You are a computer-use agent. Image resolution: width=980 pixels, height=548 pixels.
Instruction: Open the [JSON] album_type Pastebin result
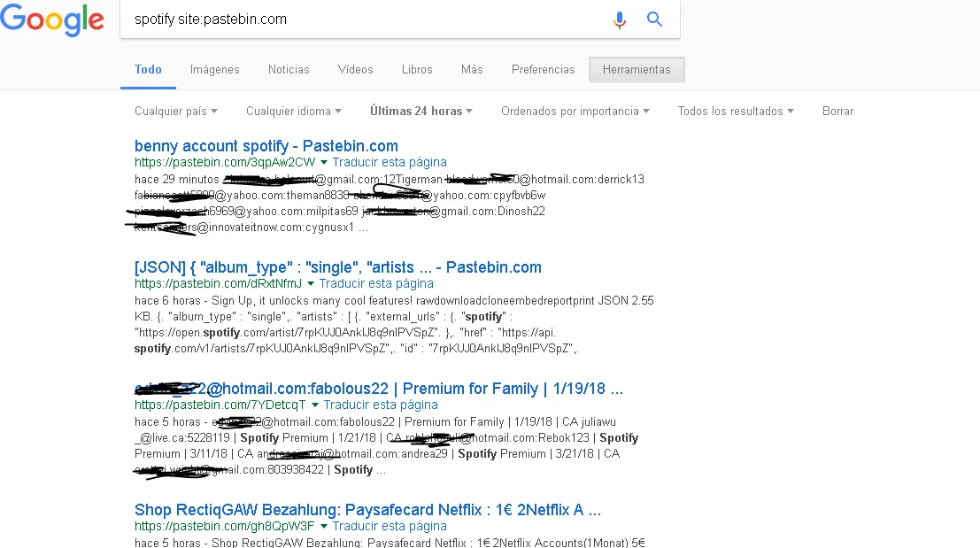click(x=338, y=266)
